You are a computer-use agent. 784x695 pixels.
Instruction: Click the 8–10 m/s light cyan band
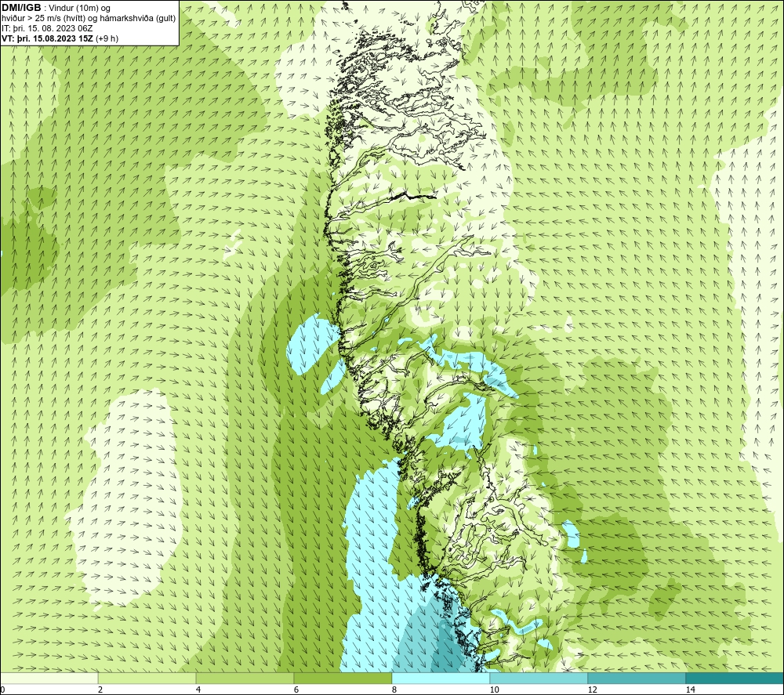(x=441, y=678)
